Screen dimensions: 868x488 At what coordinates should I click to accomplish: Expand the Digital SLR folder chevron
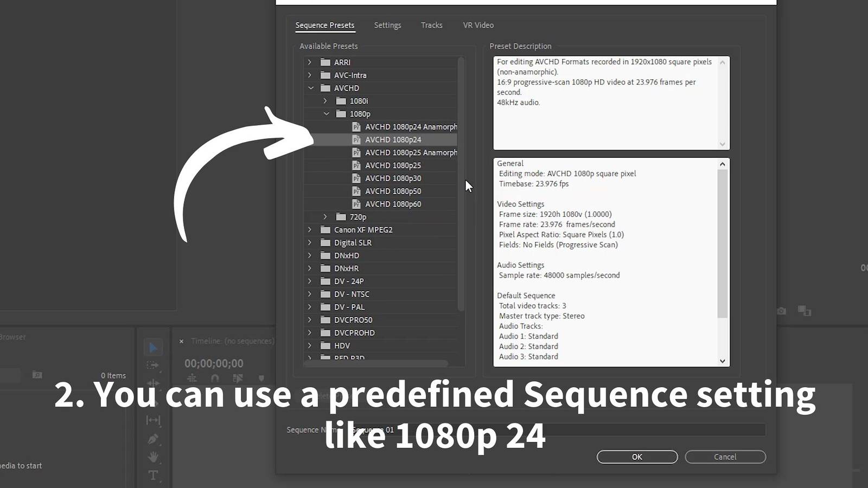310,242
